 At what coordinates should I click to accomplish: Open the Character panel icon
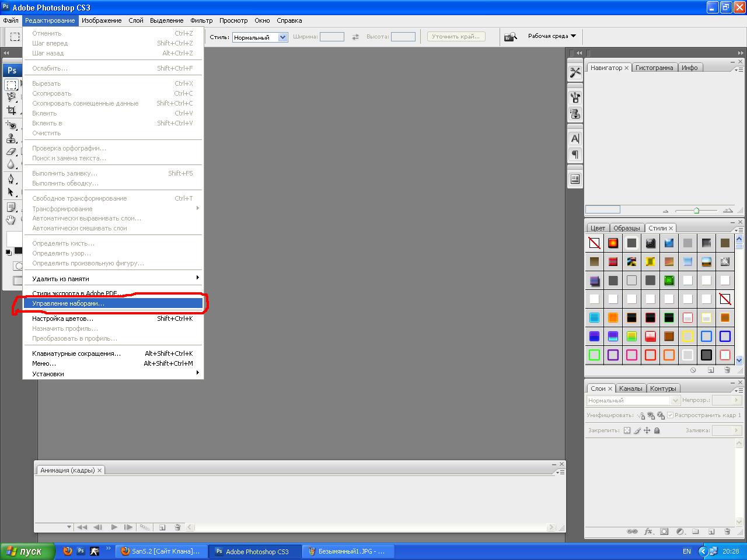575,139
